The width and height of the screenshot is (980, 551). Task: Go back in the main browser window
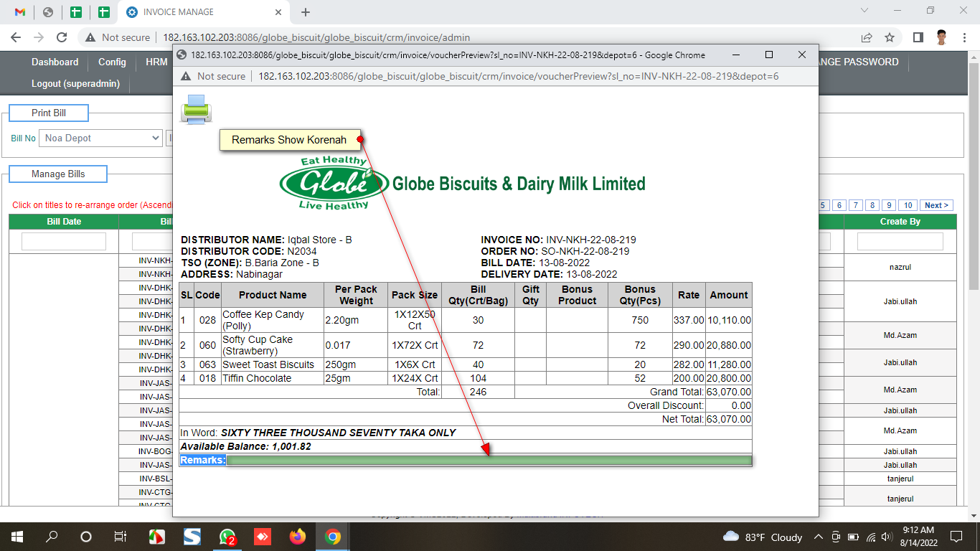(x=16, y=37)
